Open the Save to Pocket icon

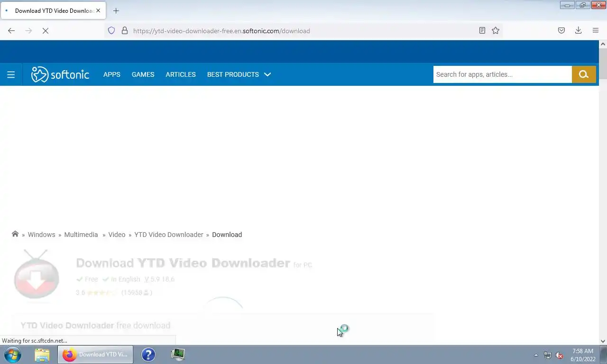tap(561, 31)
